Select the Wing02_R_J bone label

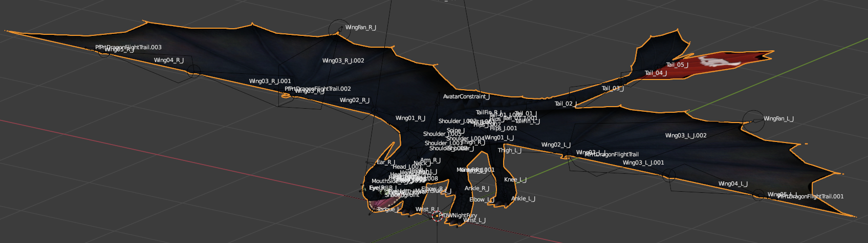[x=355, y=100]
